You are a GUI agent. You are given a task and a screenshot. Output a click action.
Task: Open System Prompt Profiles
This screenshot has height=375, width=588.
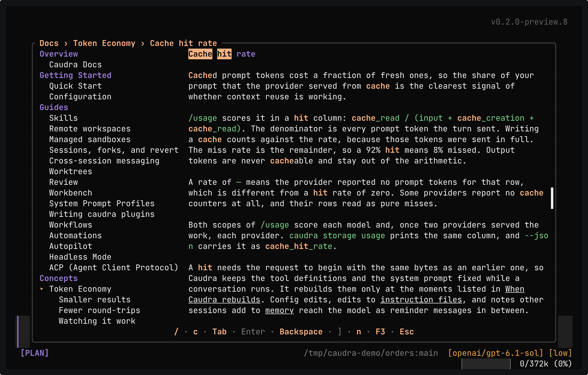click(x=102, y=204)
